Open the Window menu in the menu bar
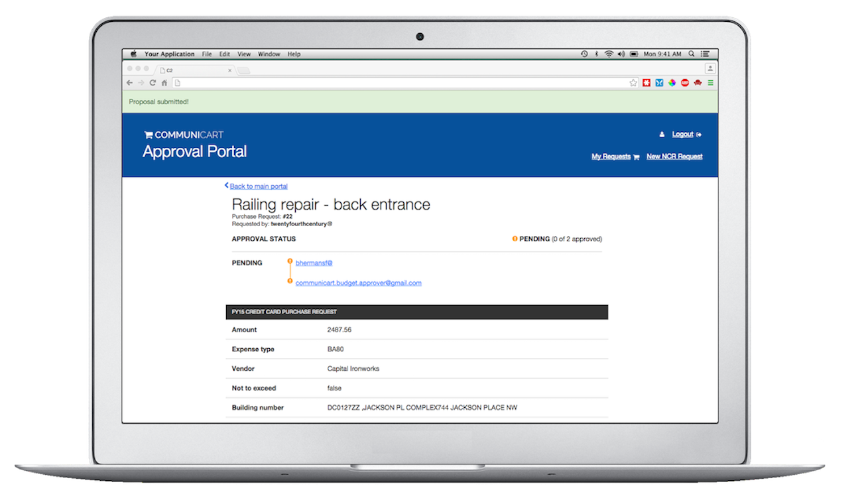The height and width of the screenshot is (504, 862). tap(269, 54)
